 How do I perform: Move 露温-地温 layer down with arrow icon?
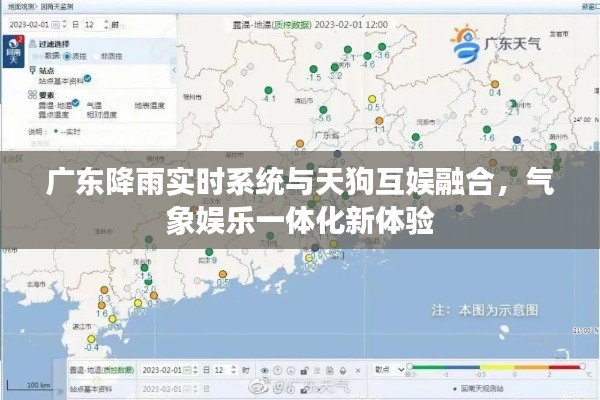point(290,371)
